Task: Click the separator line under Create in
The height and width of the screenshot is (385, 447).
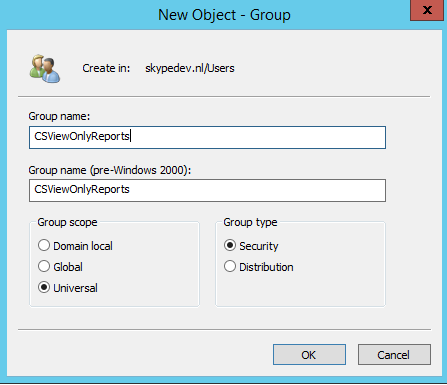Action: pyautogui.click(x=224, y=97)
